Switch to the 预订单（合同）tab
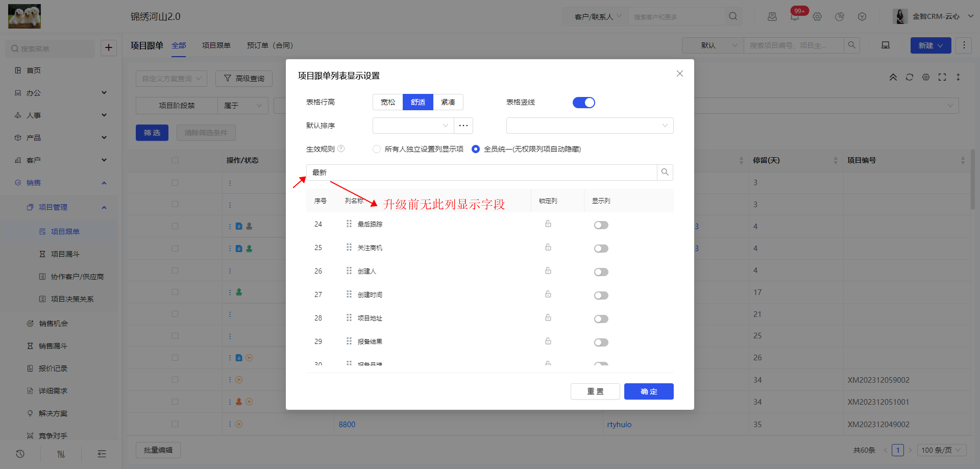The height and width of the screenshot is (469, 980). coord(270,45)
